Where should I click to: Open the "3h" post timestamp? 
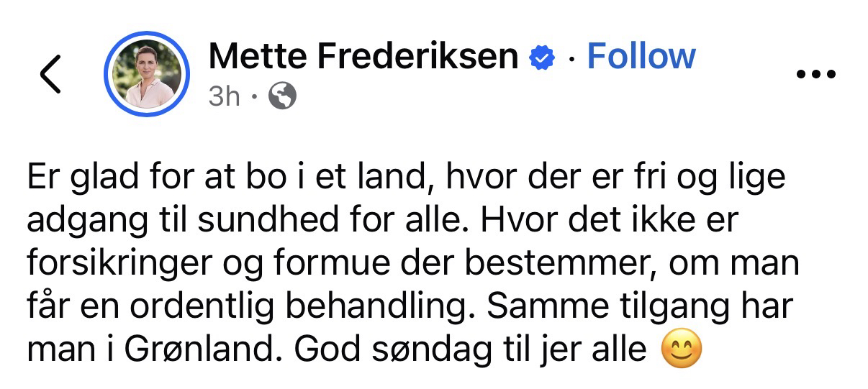click(224, 96)
